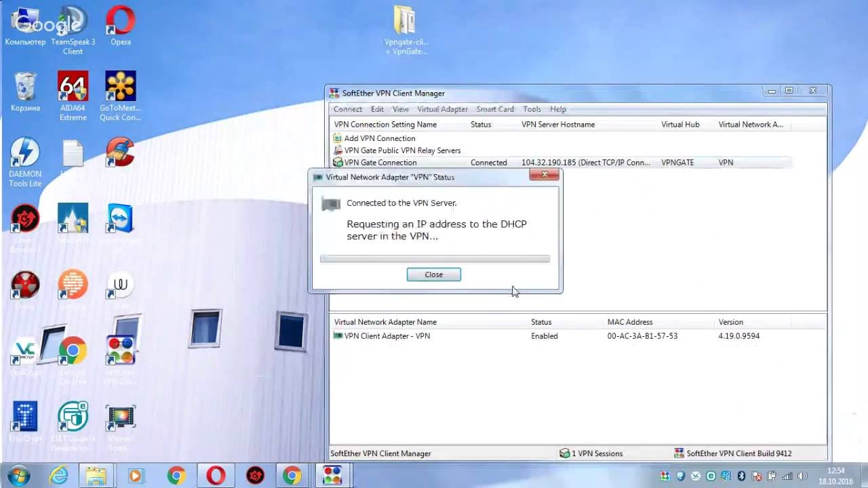
Task: Click the Connected status of VPN Gate Connection
Action: point(489,163)
